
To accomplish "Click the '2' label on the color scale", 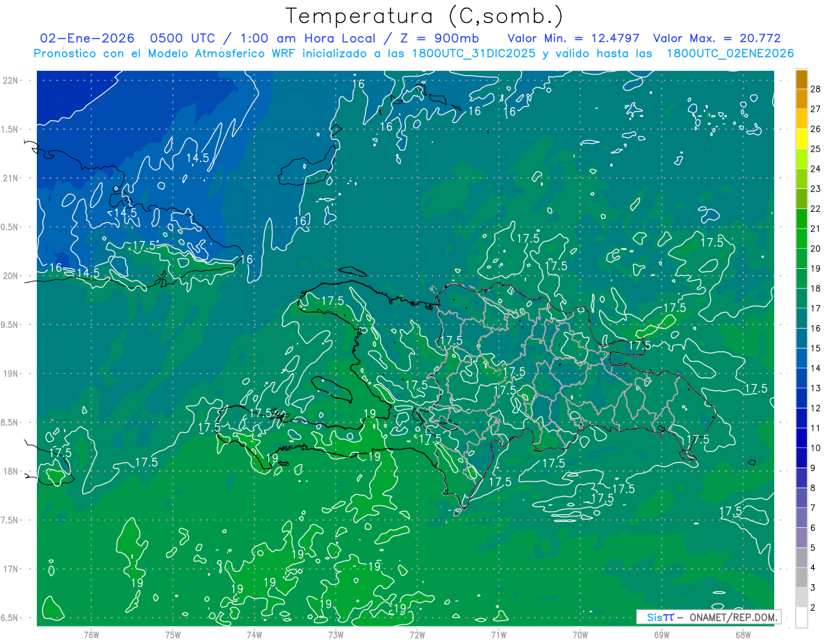I will click(x=813, y=608).
